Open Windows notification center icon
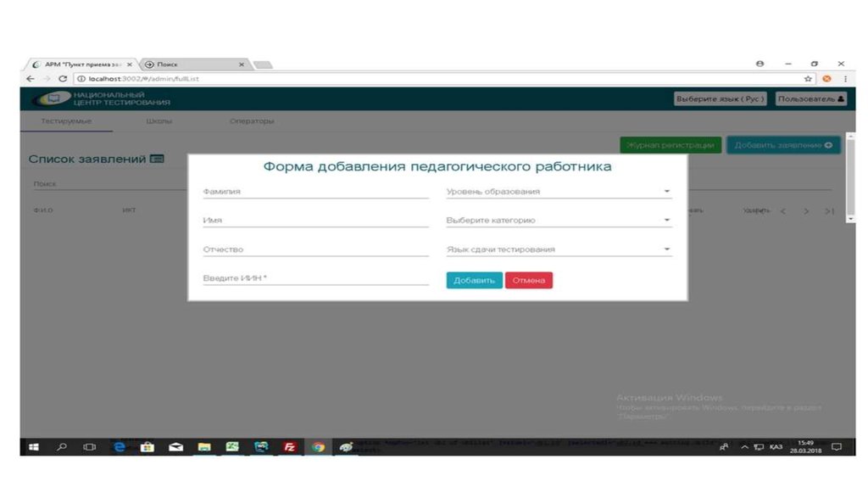This screenshot has width=868, height=487. click(x=836, y=446)
